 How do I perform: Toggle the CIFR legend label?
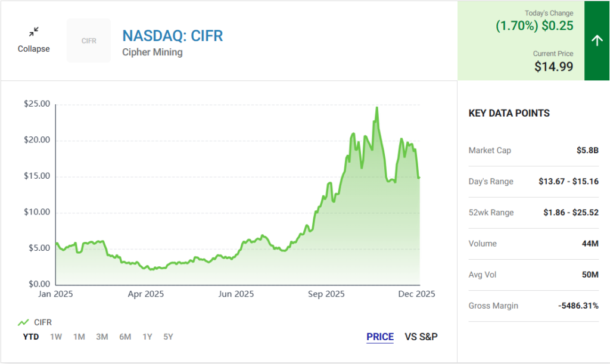tap(43, 322)
